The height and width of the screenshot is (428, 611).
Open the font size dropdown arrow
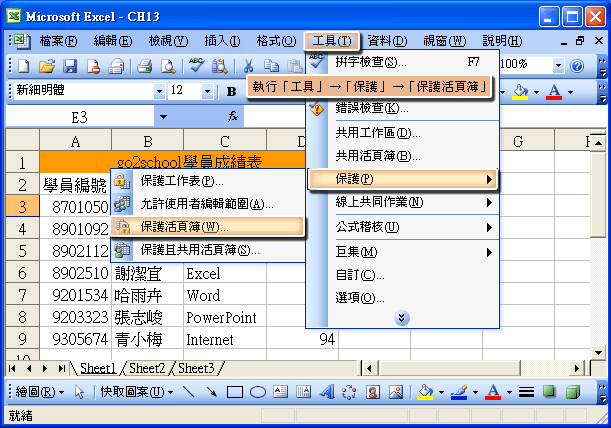click(207, 92)
